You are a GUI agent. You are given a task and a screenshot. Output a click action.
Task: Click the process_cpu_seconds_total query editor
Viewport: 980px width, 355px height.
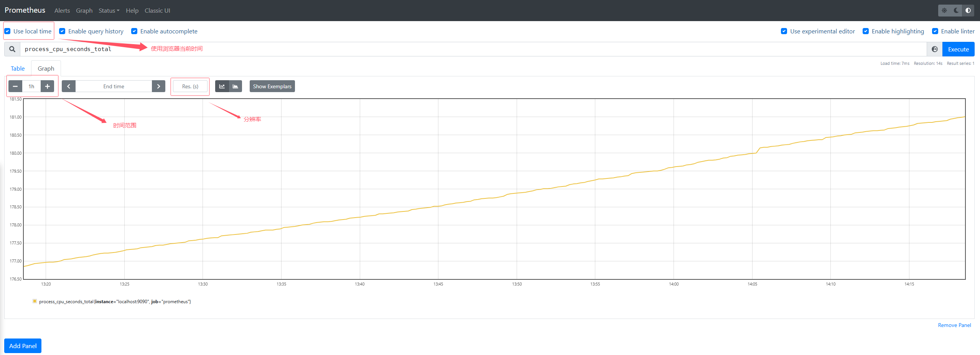(x=473, y=49)
